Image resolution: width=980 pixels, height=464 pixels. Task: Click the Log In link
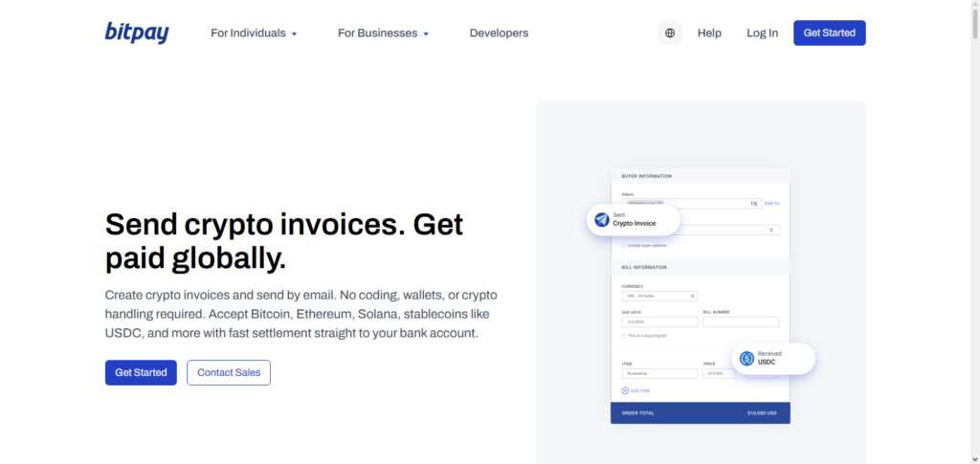tap(762, 33)
